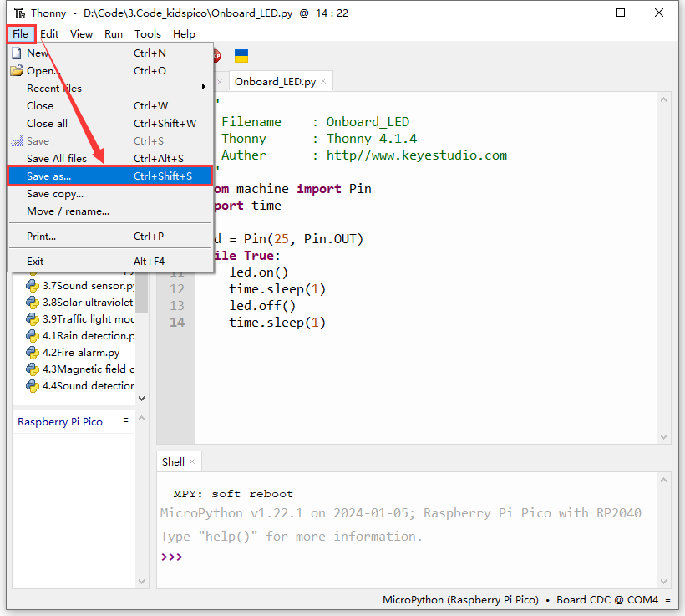Click Python icon beside 3.9Traffic light
The width and height of the screenshot is (685, 616).
coord(33,319)
